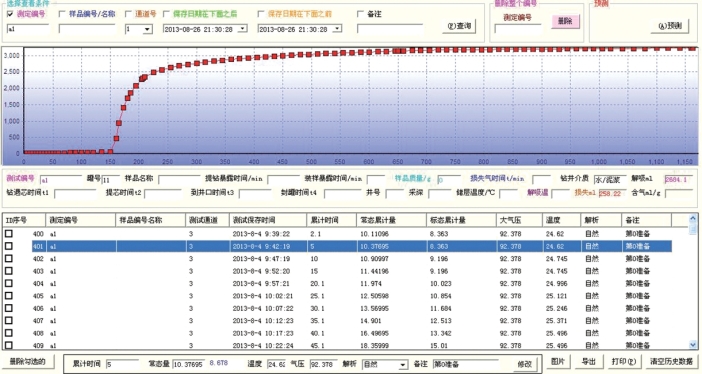Tick the first 保存日期 (之后) checkbox
Viewport: 702px width, 374px height.
click(x=166, y=14)
